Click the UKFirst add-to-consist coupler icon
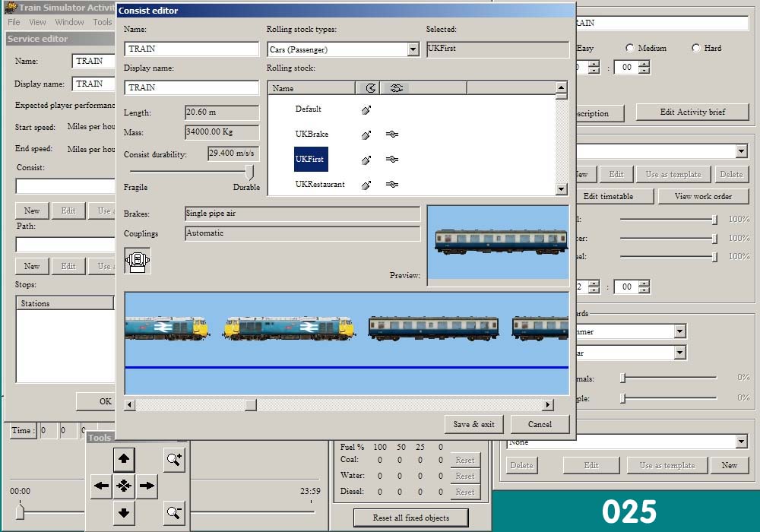 pos(391,160)
